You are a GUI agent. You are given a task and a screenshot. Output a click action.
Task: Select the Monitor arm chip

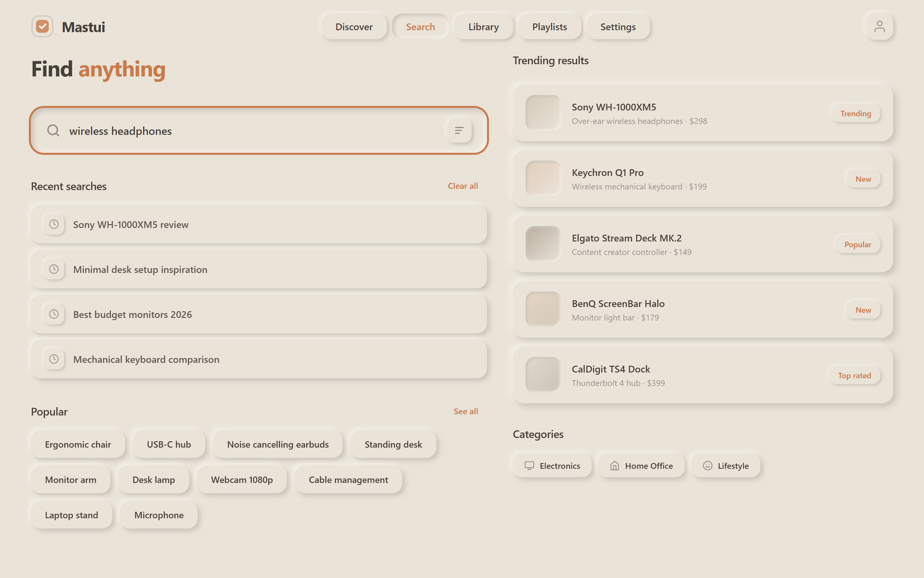[x=71, y=480]
